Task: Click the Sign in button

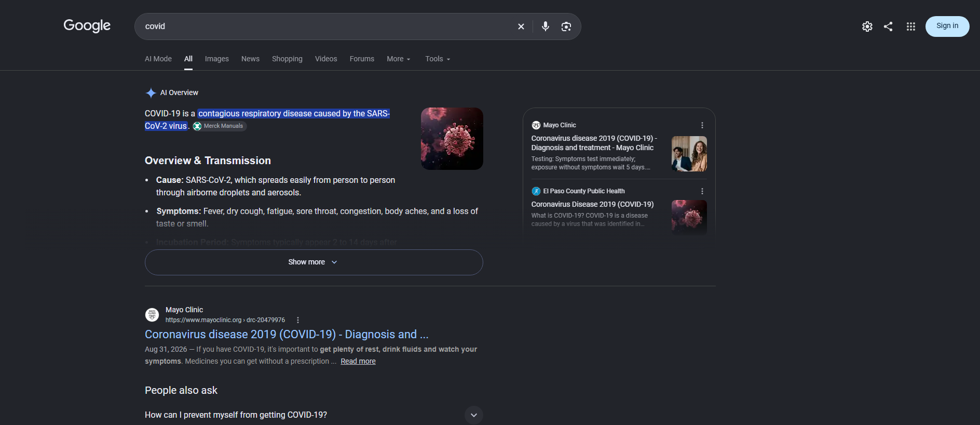Action: tap(947, 26)
